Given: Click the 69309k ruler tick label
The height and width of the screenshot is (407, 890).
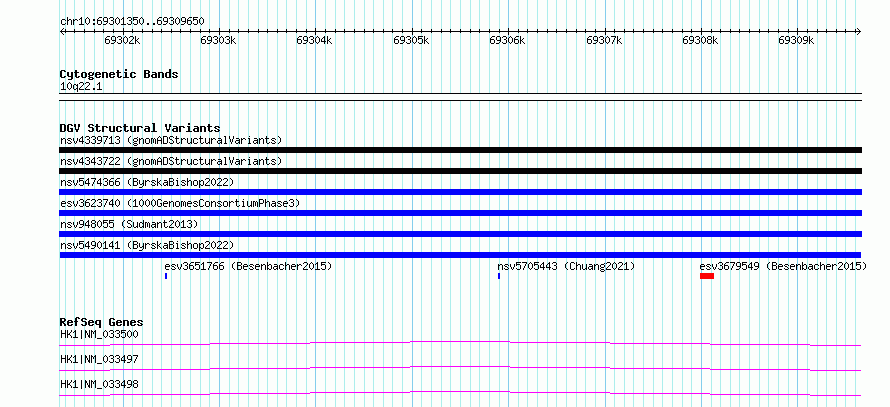Looking at the screenshot, I should coord(796,40).
